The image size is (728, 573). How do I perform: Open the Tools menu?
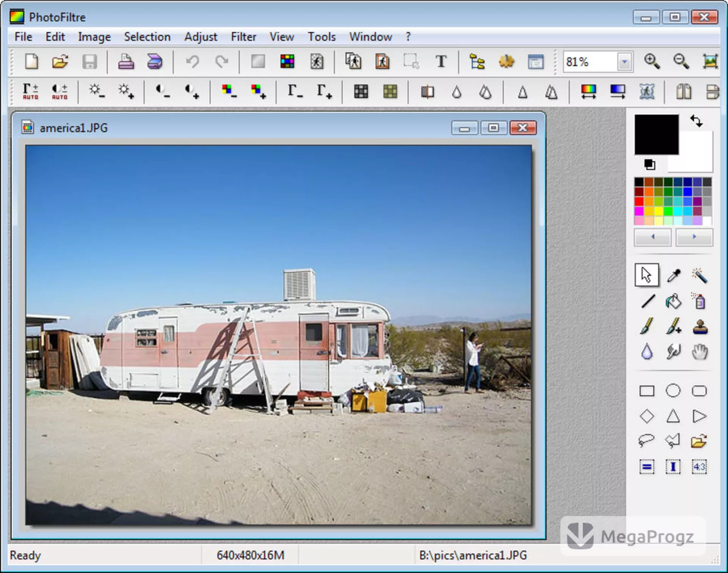pos(322,37)
